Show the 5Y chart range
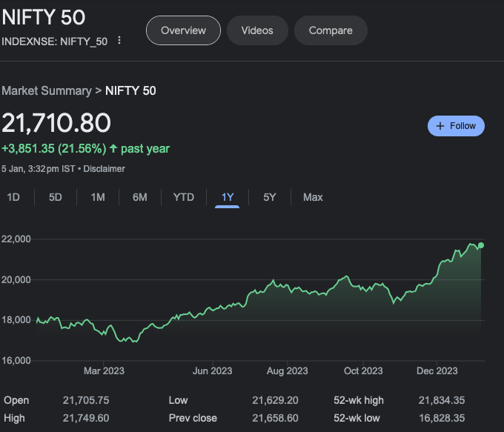The height and width of the screenshot is (432, 504). [270, 197]
